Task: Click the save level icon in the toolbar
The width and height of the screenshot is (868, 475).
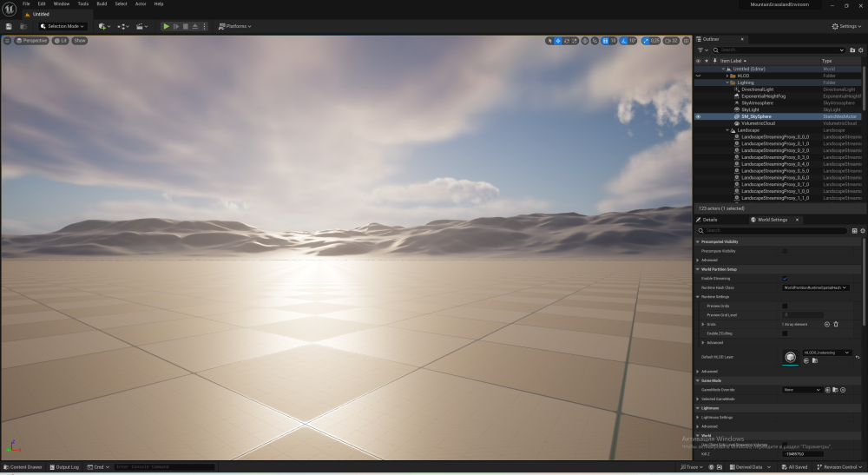Action: coord(9,26)
